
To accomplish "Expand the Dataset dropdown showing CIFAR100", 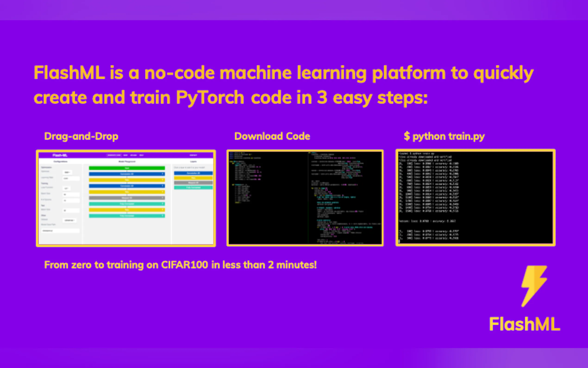I will 69,220.
